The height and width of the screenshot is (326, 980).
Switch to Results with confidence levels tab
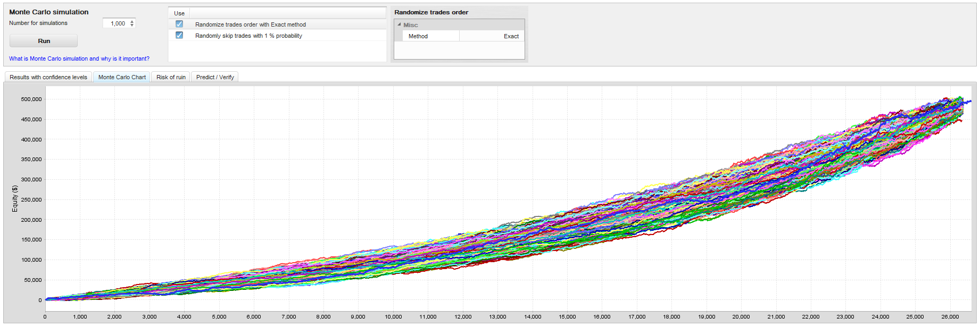(48, 77)
